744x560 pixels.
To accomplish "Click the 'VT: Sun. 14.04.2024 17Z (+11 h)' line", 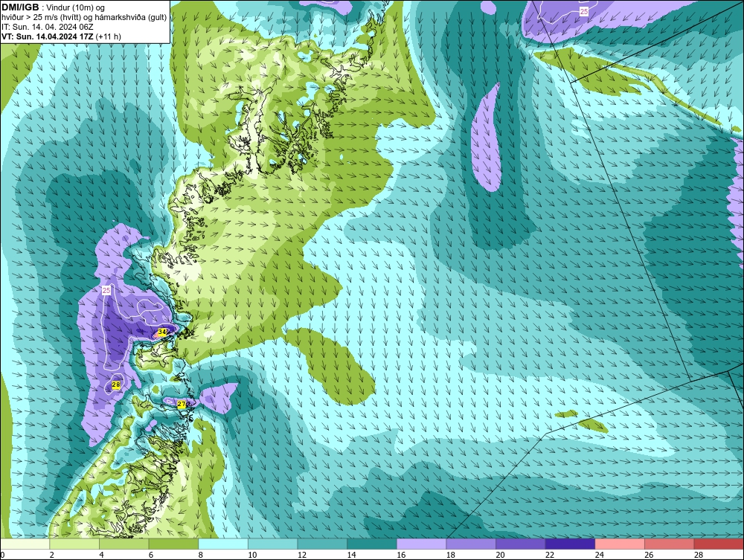I will click(61, 36).
